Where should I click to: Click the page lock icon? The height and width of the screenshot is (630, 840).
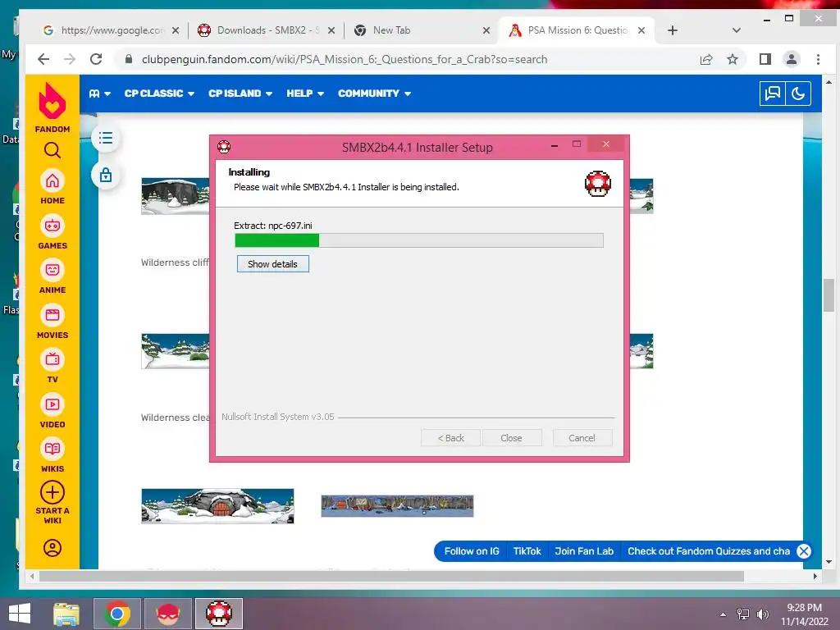(x=106, y=176)
